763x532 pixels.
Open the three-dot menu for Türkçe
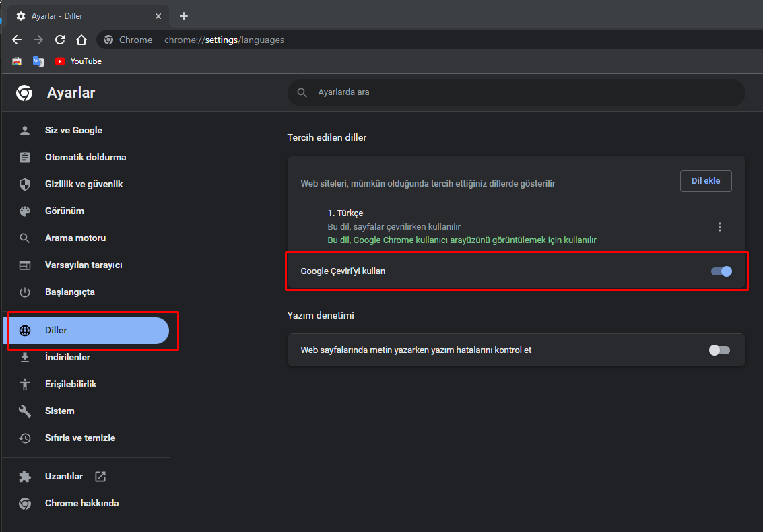click(x=720, y=227)
